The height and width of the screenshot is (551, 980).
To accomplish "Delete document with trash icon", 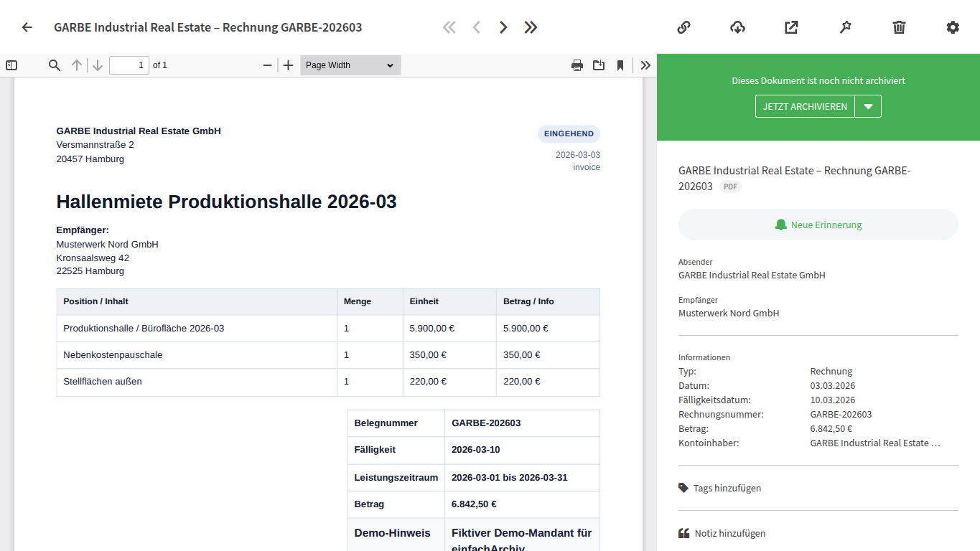I will (x=899, y=27).
